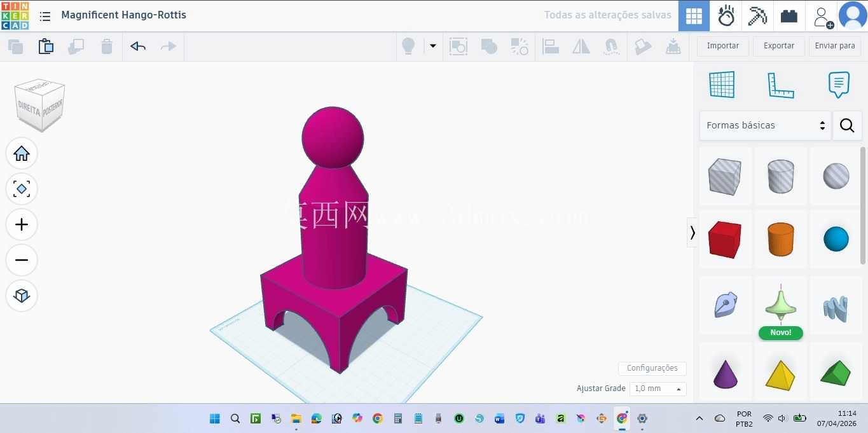This screenshot has height=433, width=868.
Task: Select the green Roof shape
Action: 836,373
